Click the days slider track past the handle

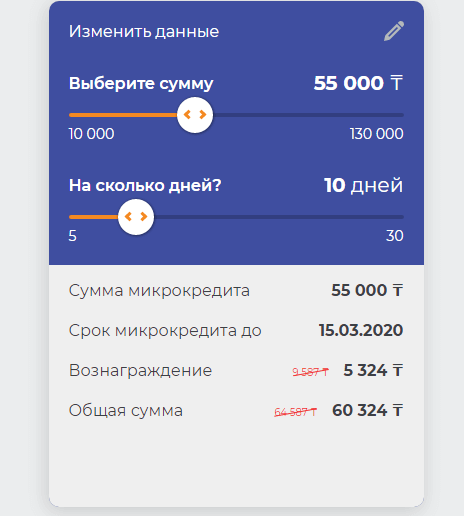(x=279, y=217)
